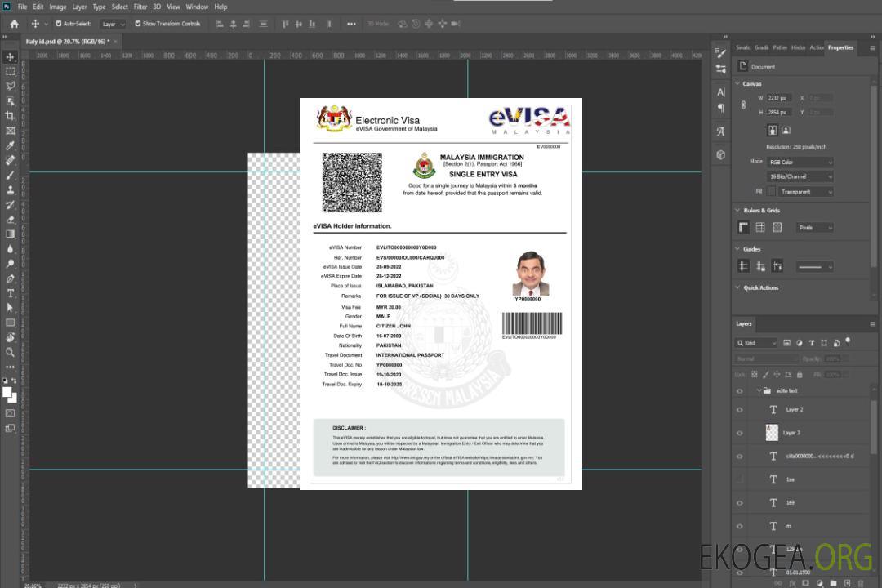Viewport: 882px width, 588px height.
Task: Click the three-dots more options button
Action: point(351,24)
